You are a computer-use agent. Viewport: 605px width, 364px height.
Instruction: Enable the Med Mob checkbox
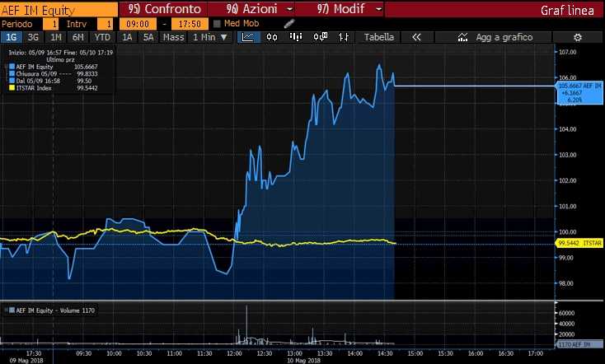tap(217, 24)
